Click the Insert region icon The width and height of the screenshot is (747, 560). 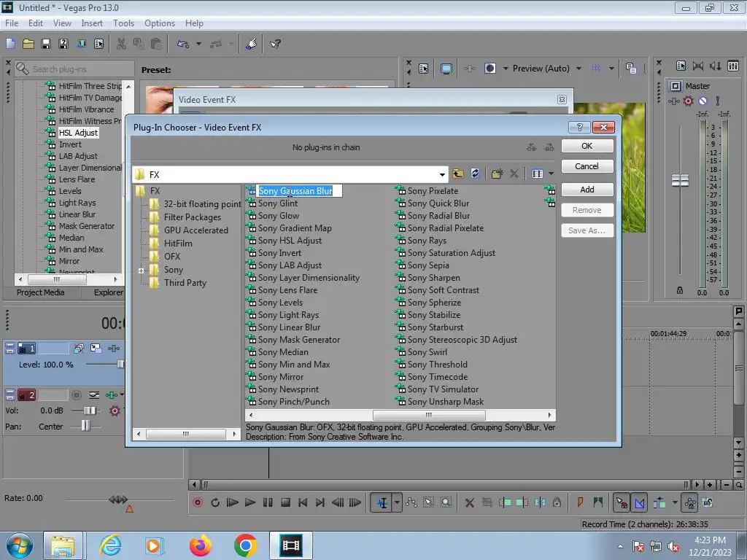click(x=598, y=502)
